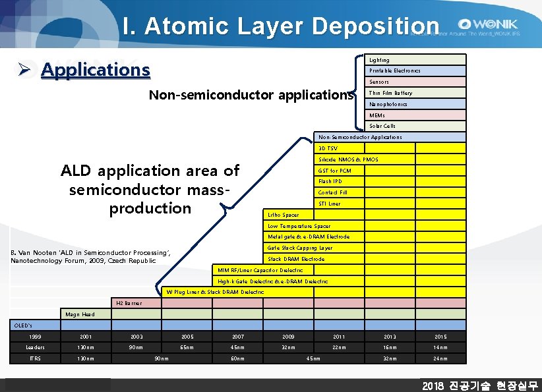
Task: Click the WONIK company logo
Action: point(491,22)
